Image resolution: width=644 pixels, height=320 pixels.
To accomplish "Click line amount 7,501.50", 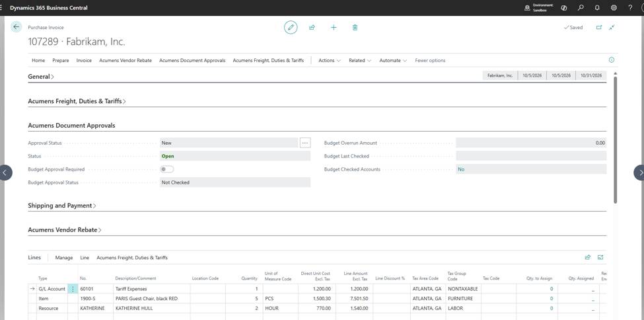I will pos(353,299).
